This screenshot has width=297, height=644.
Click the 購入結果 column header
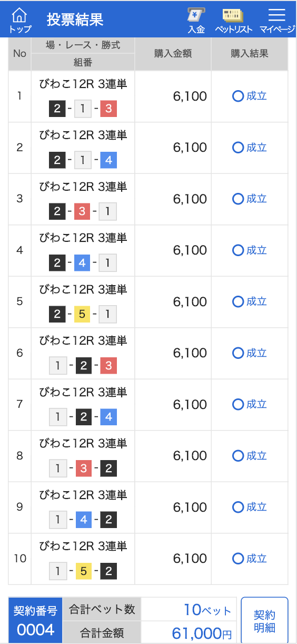point(250,54)
